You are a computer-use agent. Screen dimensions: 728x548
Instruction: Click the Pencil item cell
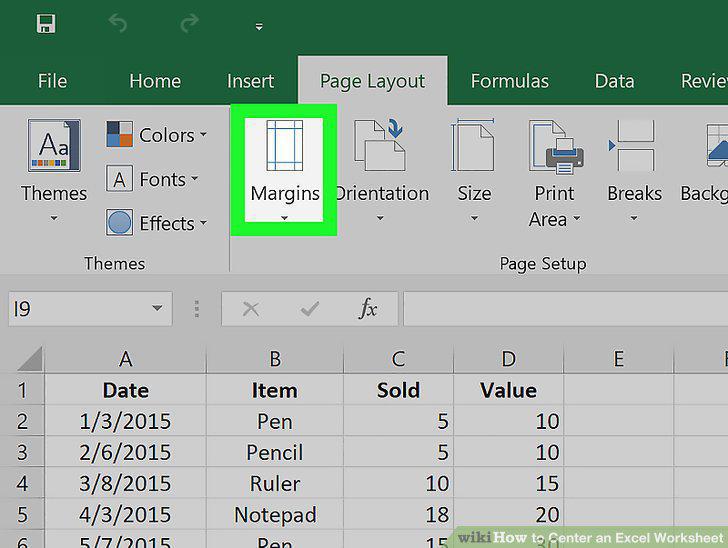(x=275, y=452)
